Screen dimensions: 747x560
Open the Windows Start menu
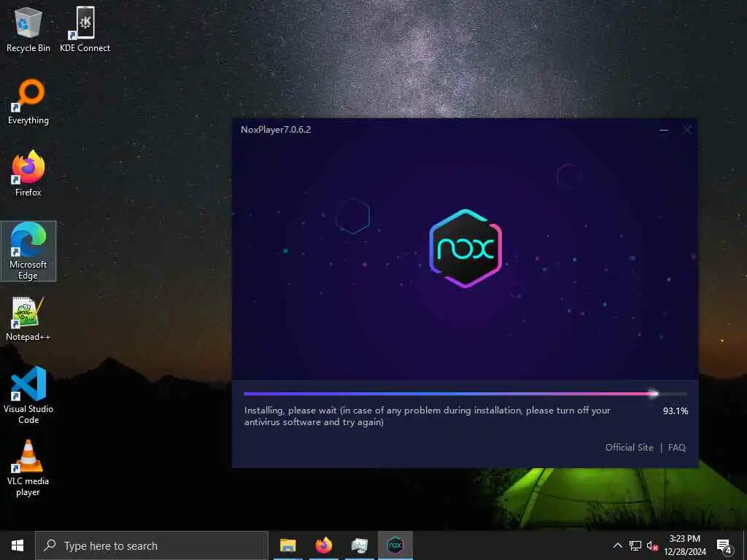tap(18, 545)
